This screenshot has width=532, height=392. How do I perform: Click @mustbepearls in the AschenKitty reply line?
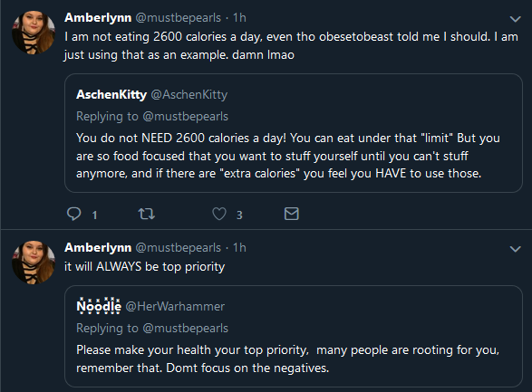coord(186,117)
